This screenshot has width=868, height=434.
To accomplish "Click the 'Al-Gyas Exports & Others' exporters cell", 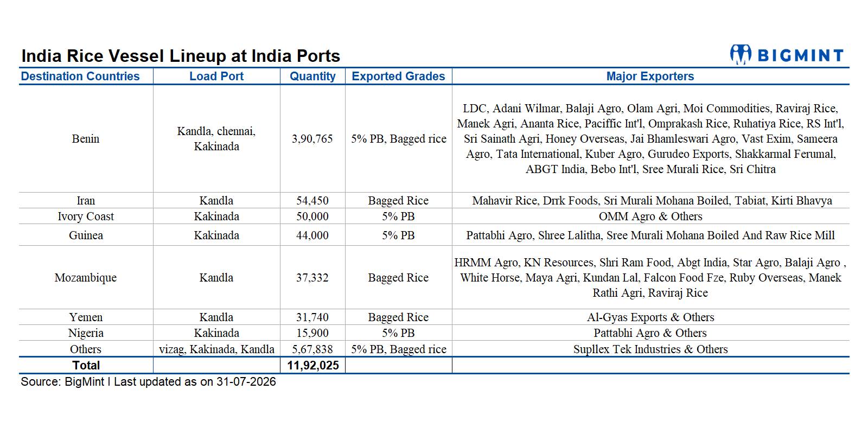I will [650, 317].
